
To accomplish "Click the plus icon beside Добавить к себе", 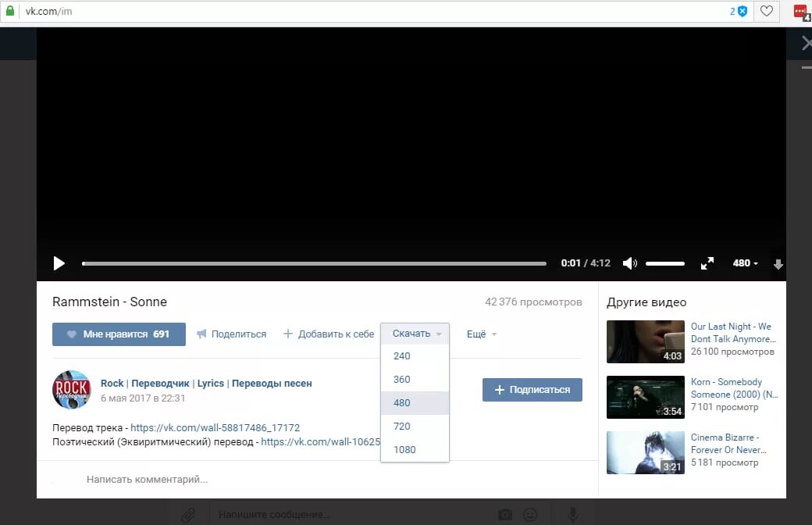I will [288, 334].
